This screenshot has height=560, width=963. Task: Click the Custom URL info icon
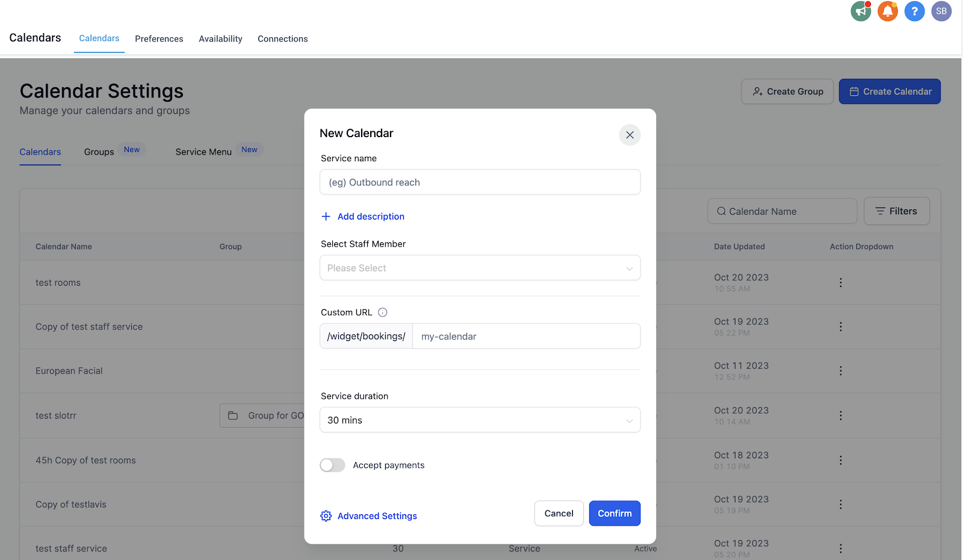coord(383,312)
